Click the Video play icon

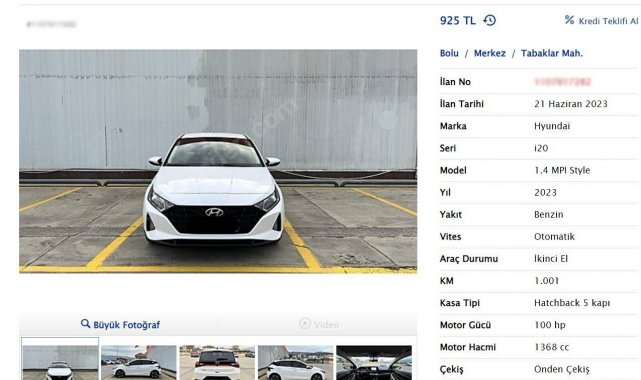point(305,323)
